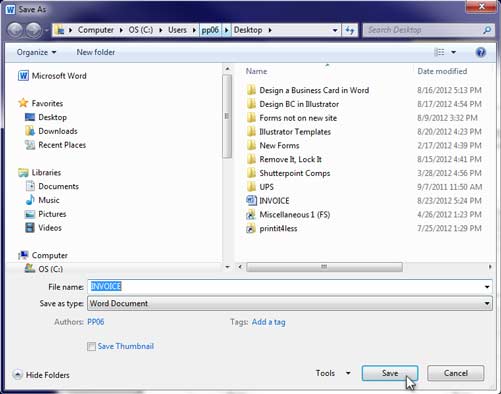Click the change view icon

(x=439, y=52)
